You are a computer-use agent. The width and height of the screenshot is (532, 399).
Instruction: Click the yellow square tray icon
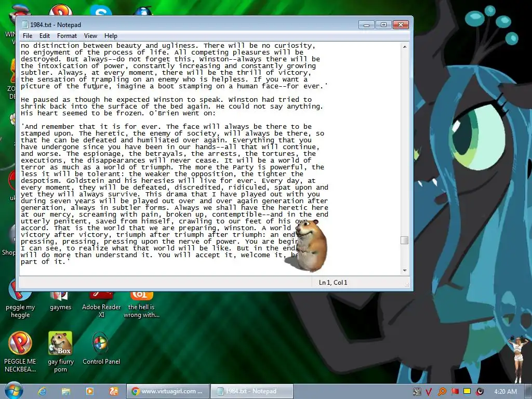click(x=467, y=392)
